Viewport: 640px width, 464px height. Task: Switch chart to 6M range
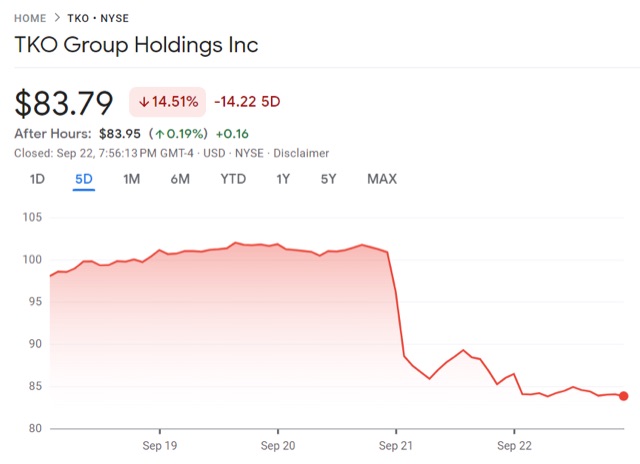pos(180,179)
